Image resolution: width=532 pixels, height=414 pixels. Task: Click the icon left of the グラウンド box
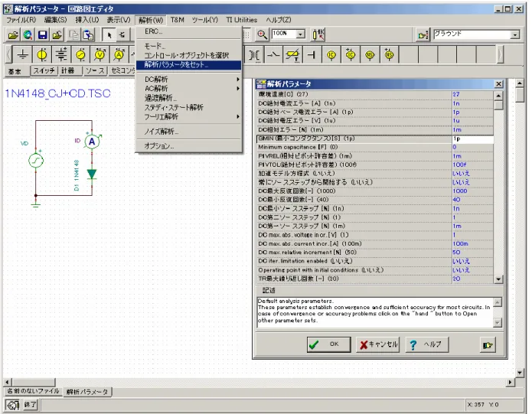pyautogui.click(x=423, y=34)
